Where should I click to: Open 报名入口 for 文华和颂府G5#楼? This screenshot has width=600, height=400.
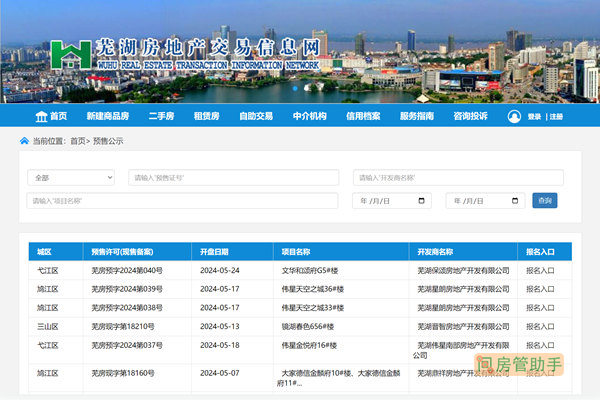click(540, 271)
